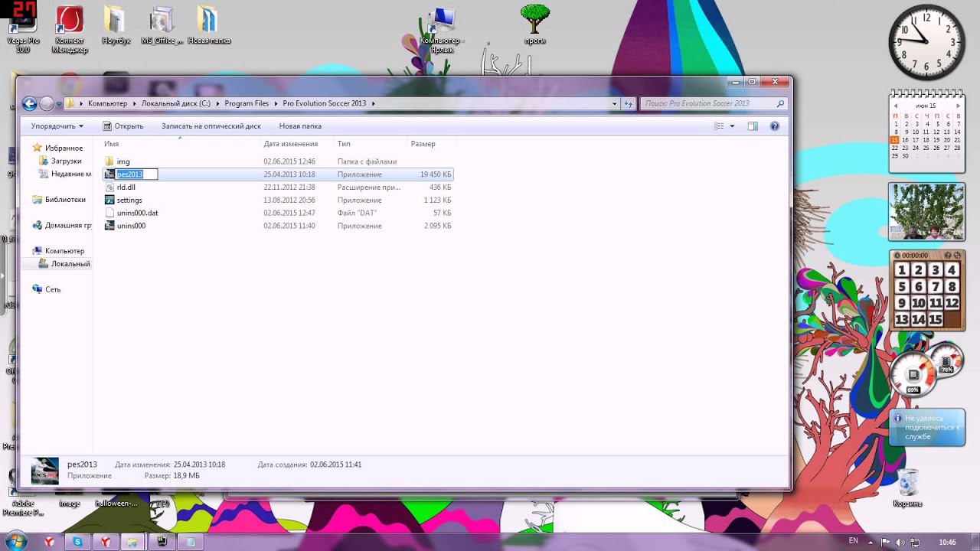Select the unins000 application icon
This screenshot has height=551, width=980.
click(x=109, y=226)
